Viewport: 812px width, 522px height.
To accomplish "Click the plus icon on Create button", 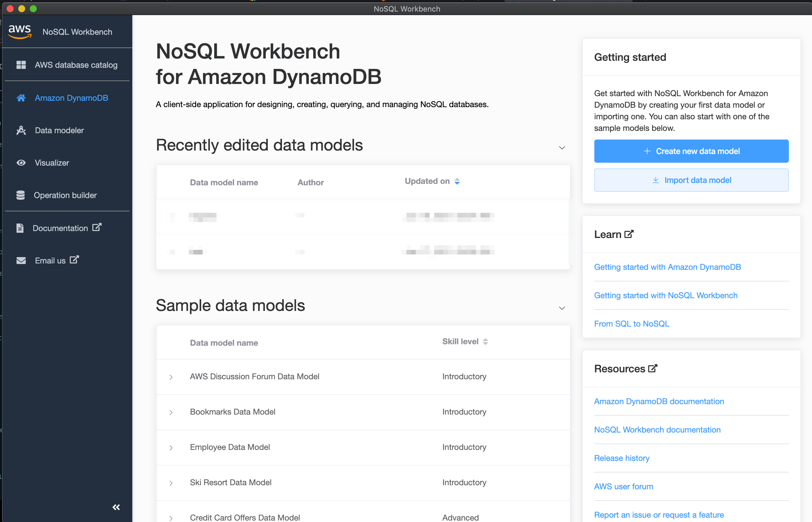I will point(647,151).
